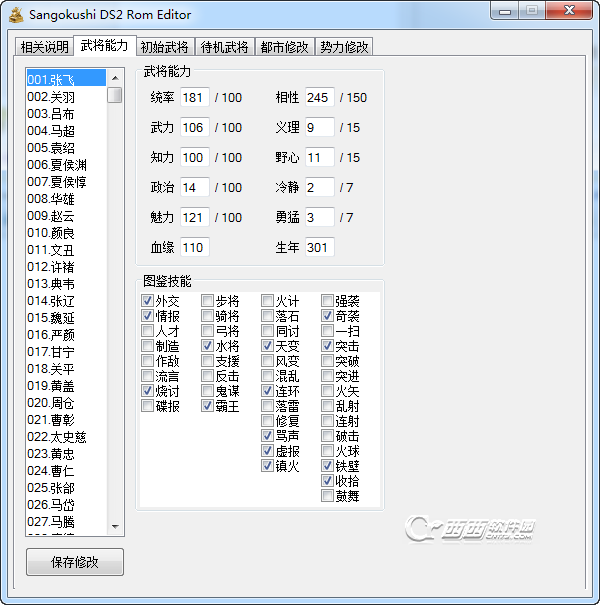This screenshot has width=600, height=605.
Task: Uncheck the 情报 skill checkbox
Action: click(147, 316)
